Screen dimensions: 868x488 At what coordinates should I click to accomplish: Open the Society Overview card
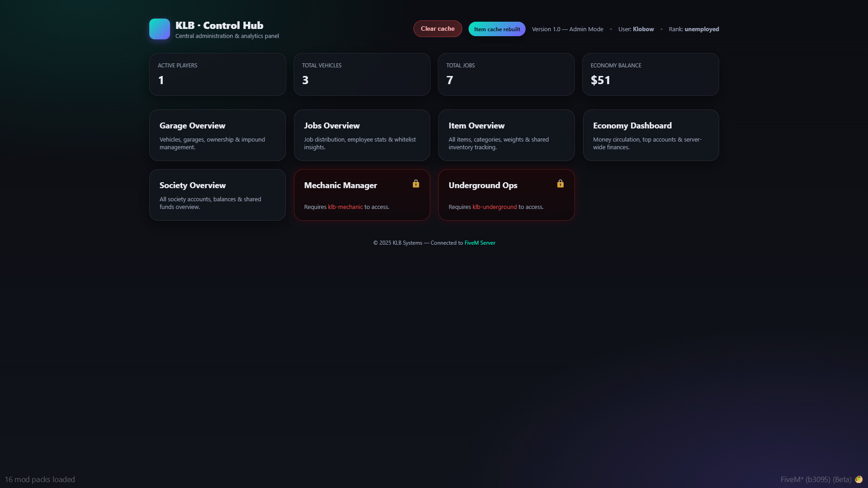217,194
